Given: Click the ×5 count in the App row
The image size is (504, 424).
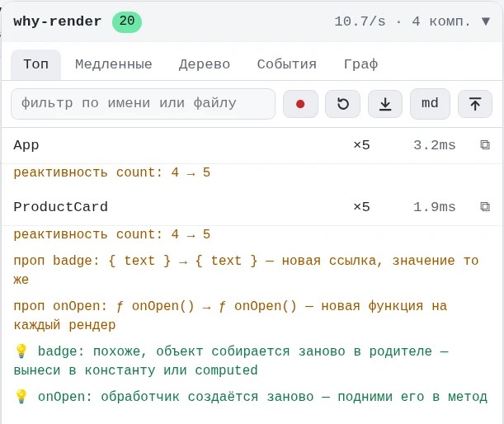Looking at the screenshot, I should [x=361, y=145].
